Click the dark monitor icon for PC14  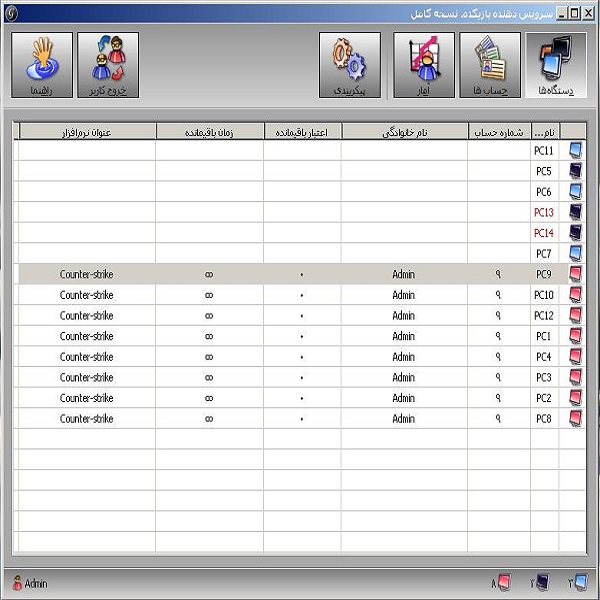click(575, 233)
